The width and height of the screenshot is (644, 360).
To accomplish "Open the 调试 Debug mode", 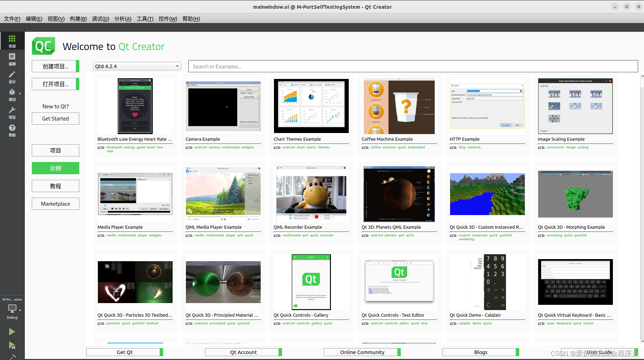I will click(12, 95).
